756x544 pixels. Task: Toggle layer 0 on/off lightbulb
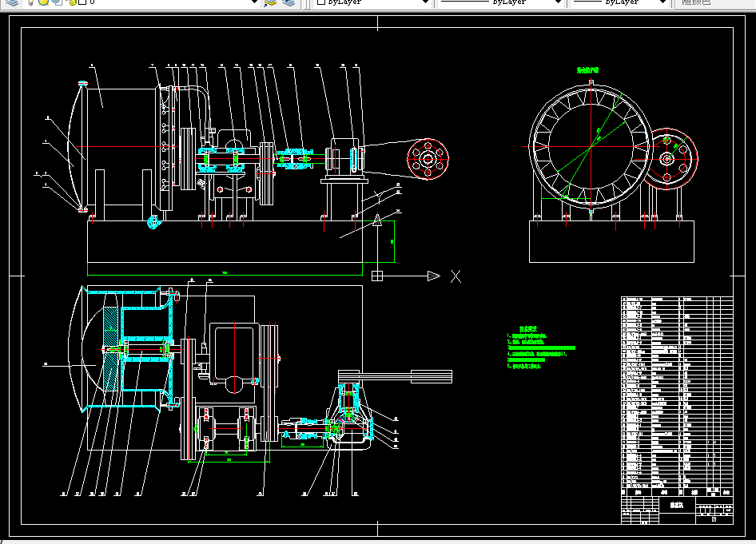coord(30,2)
